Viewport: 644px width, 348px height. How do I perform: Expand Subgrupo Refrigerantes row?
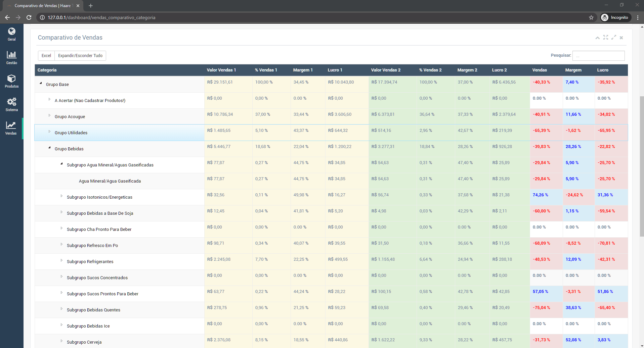[61, 260]
